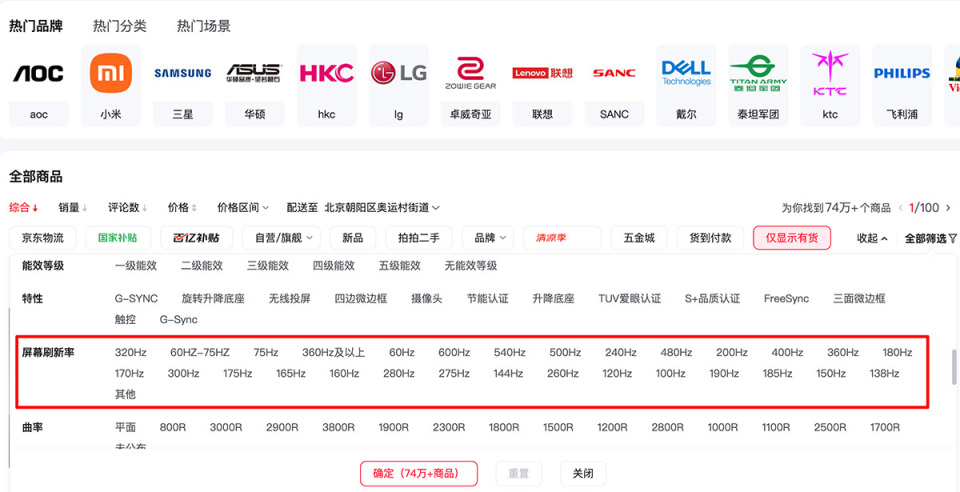Click the 重置 button
Image resolution: width=960 pixels, height=492 pixels.
[519, 474]
